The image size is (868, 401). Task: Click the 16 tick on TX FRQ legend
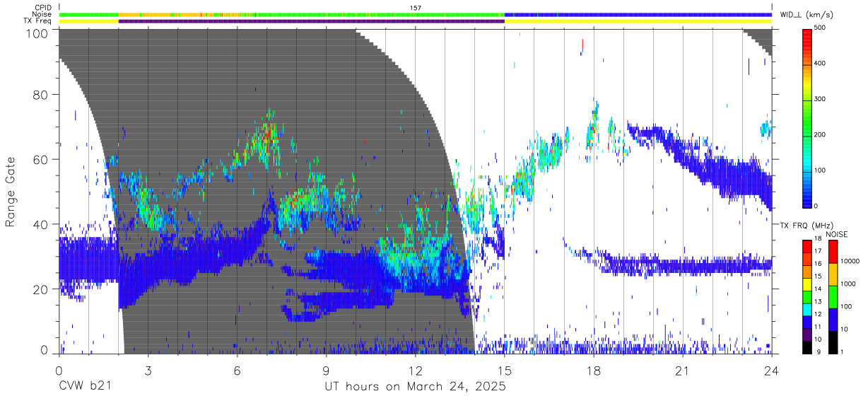coord(819,264)
